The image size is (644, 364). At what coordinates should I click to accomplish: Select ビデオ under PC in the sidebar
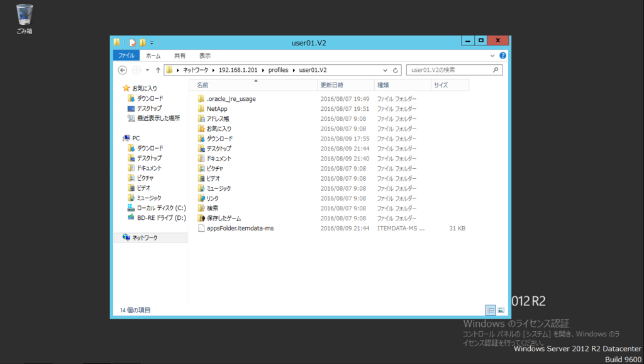(139, 188)
